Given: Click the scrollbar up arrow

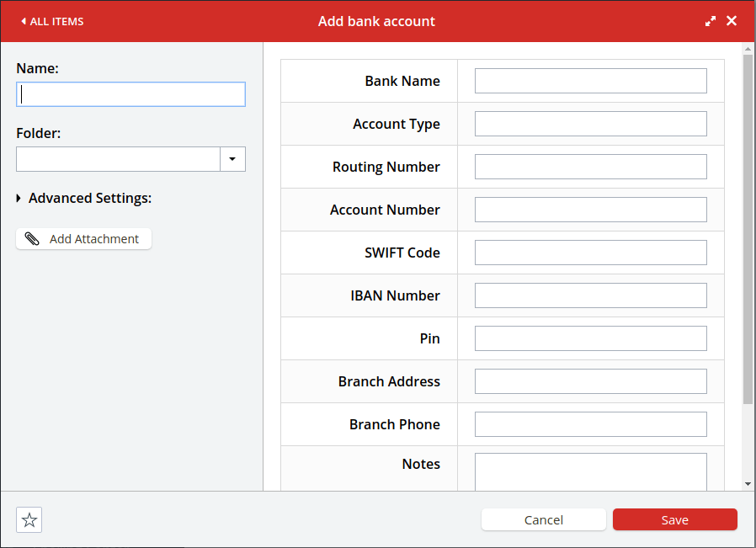Looking at the screenshot, I should (x=748, y=49).
